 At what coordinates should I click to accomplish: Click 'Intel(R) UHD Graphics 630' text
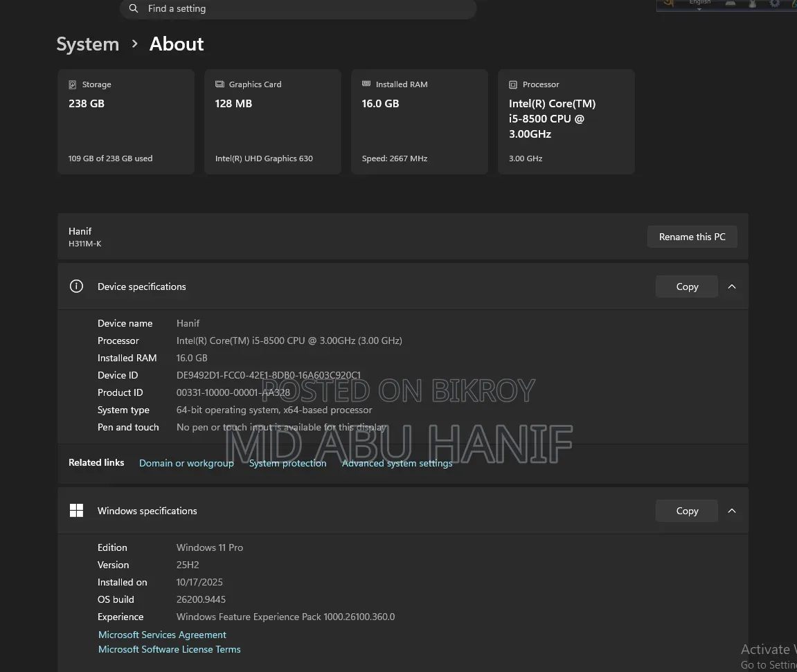[x=264, y=158]
